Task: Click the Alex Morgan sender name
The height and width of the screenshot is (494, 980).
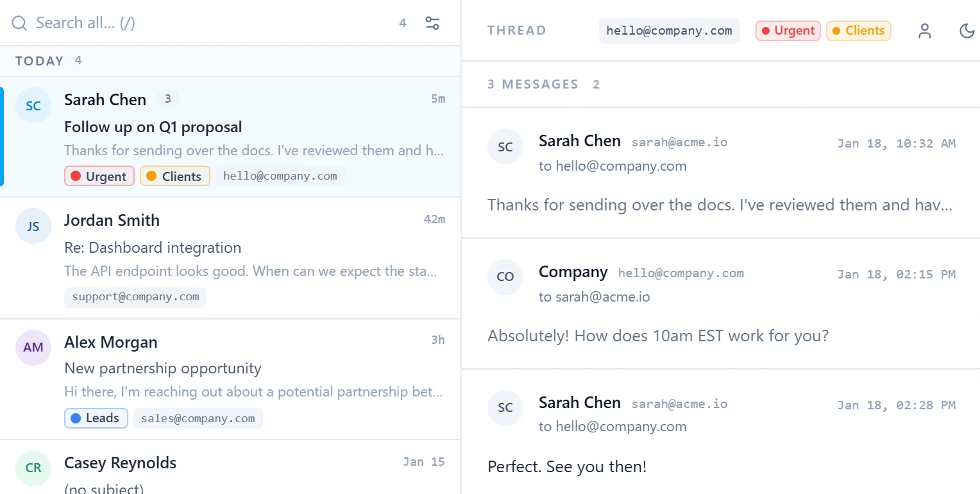Action: (x=111, y=342)
